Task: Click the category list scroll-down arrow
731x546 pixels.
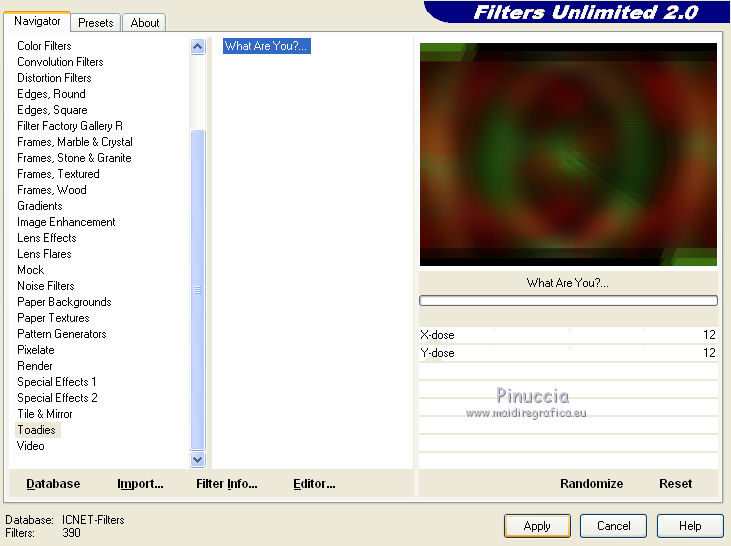Action: [x=198, y=460]
